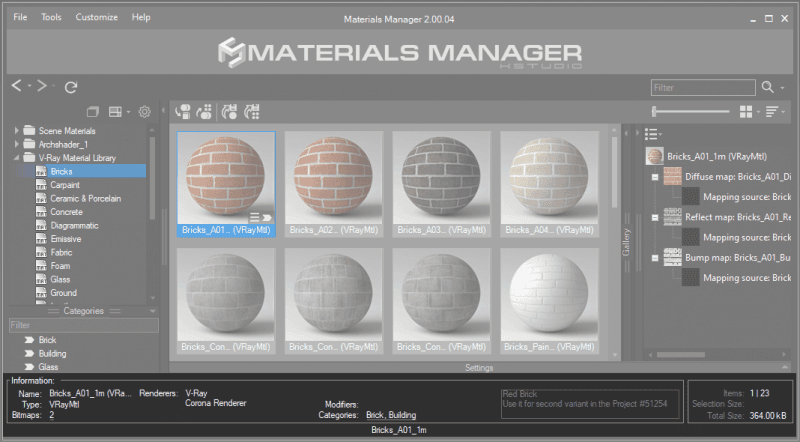The image size is (800, 442).
Task: Click the right gallery arrow beside the material tree
Action: [637, 133]
